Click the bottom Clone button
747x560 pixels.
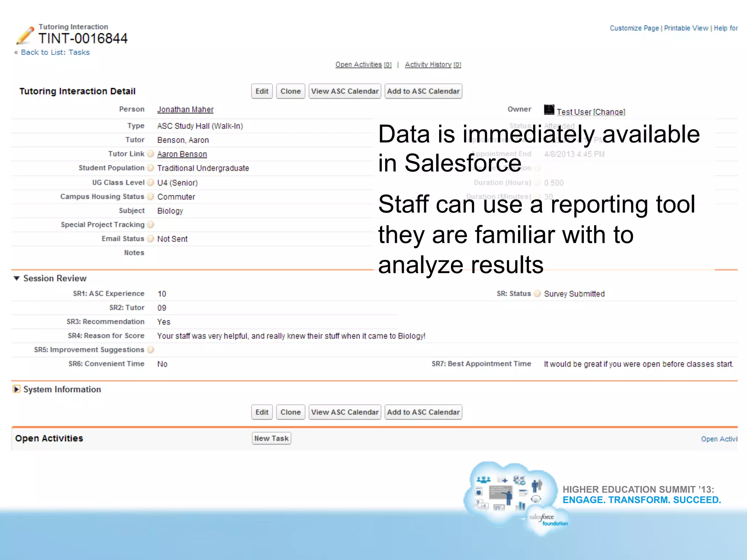coord(290,412)
